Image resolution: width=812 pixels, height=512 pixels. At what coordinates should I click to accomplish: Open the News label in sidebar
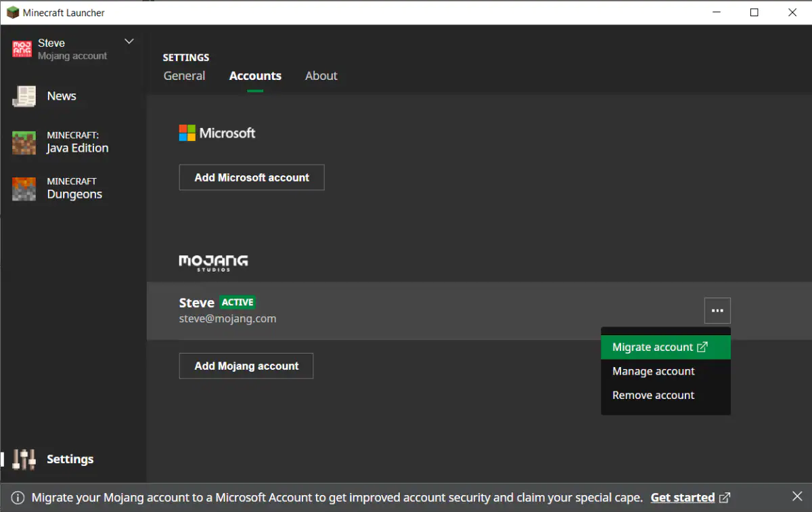[62, 96]
